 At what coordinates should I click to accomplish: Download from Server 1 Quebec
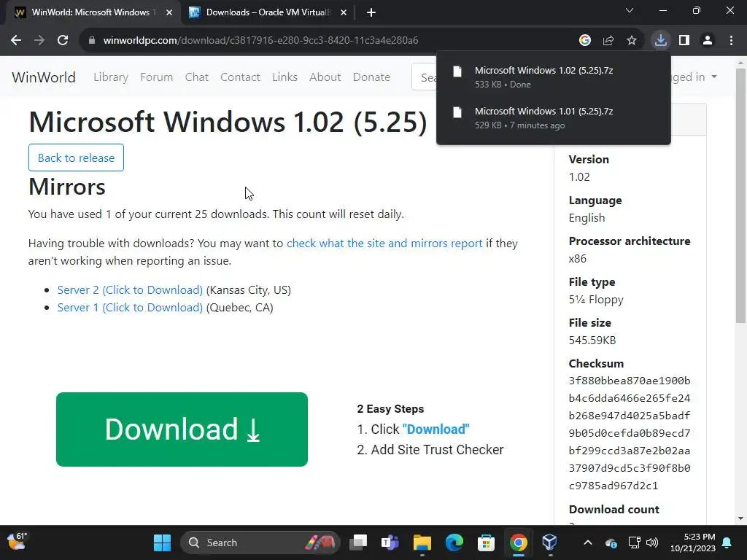130,308
